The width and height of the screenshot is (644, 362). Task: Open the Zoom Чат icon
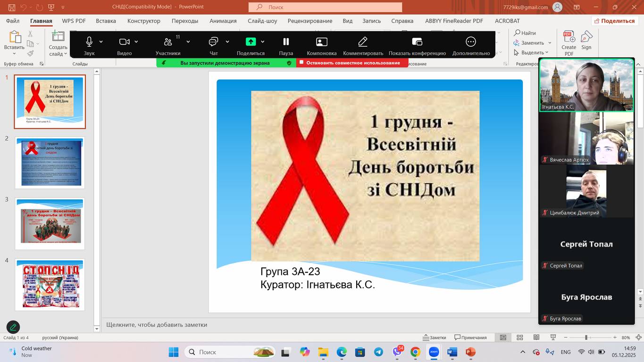point(213,42)
